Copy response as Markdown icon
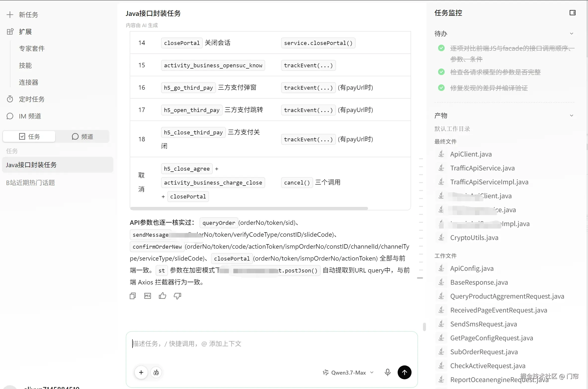 (148, 296)
